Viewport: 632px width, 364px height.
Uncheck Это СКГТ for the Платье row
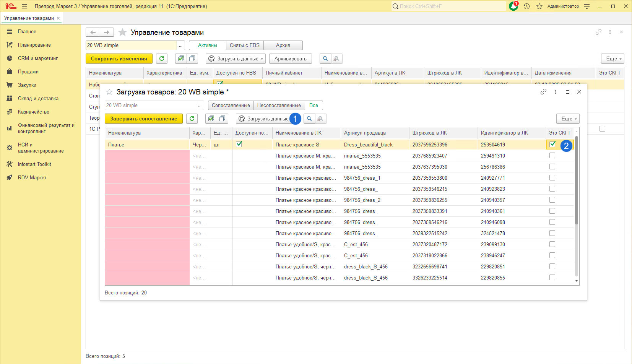(x=552, y=144)
